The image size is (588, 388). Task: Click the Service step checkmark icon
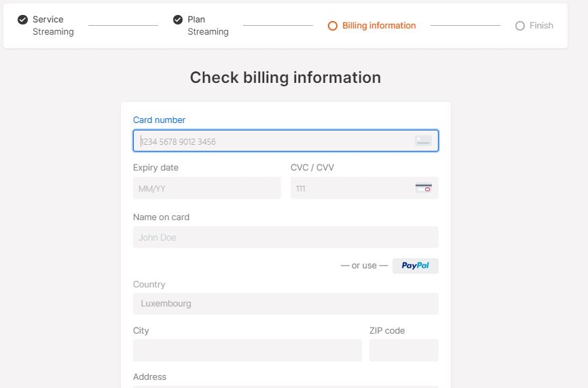pyautogui.click(x=23, y=20)
